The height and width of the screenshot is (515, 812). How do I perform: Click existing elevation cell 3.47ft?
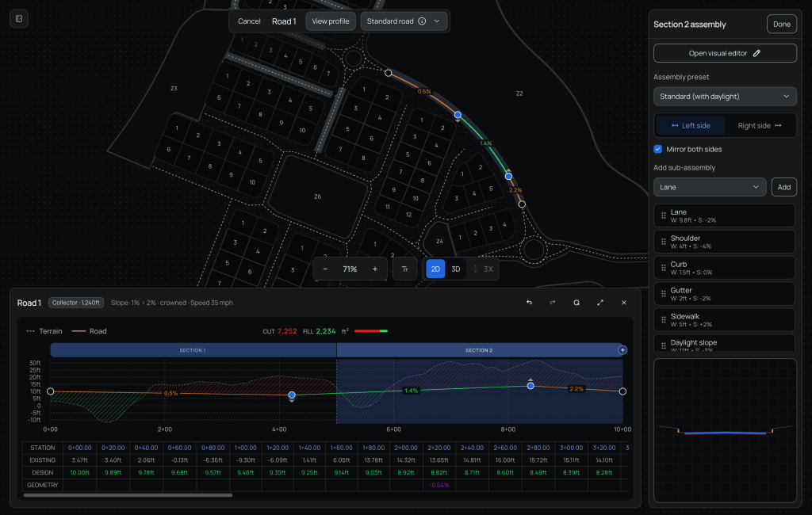[80, 460]
